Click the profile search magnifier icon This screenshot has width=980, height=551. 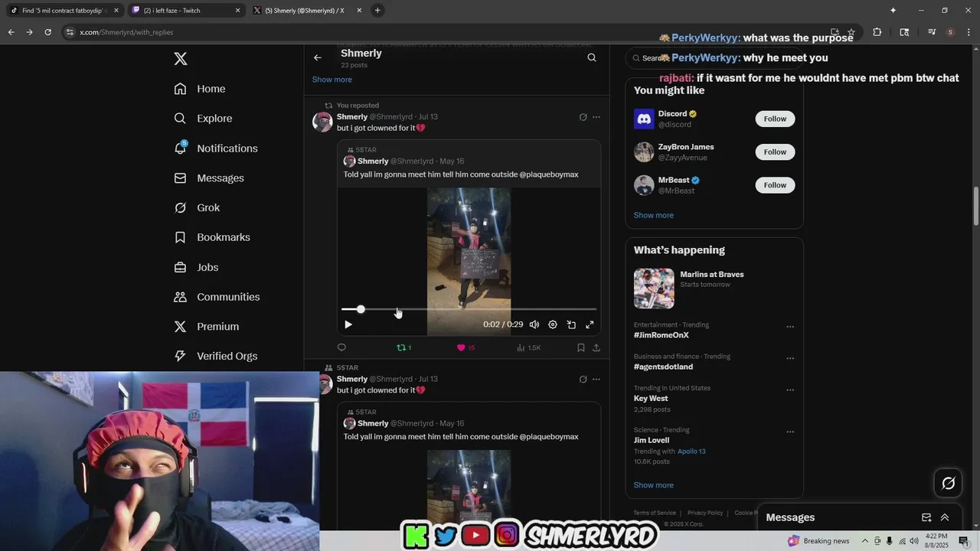[592, 57]
